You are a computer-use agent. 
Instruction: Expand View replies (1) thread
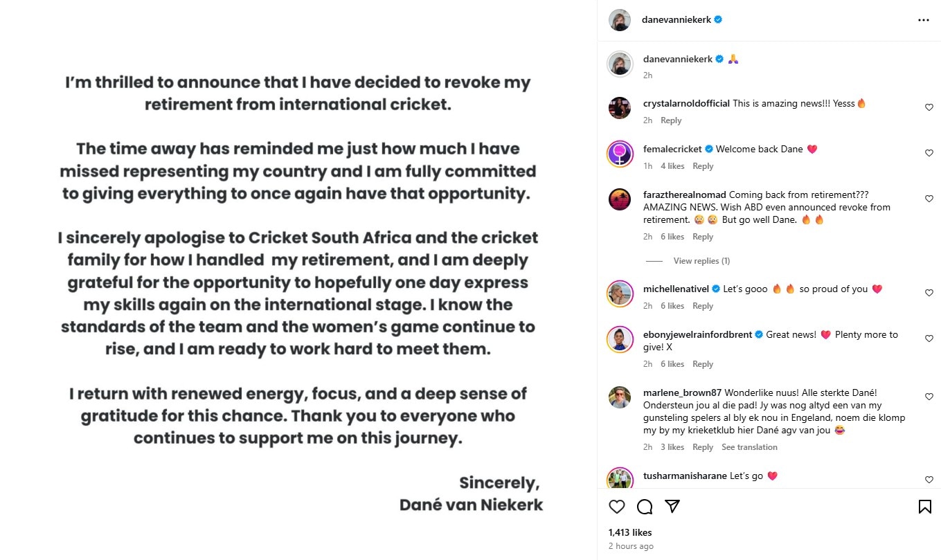(701, 261)
